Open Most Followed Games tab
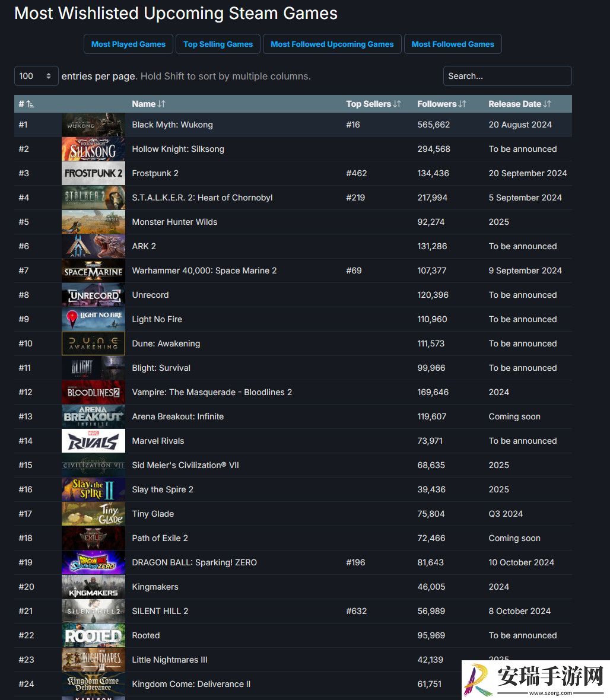The image size is (610, 700). (x=453, y=44)
